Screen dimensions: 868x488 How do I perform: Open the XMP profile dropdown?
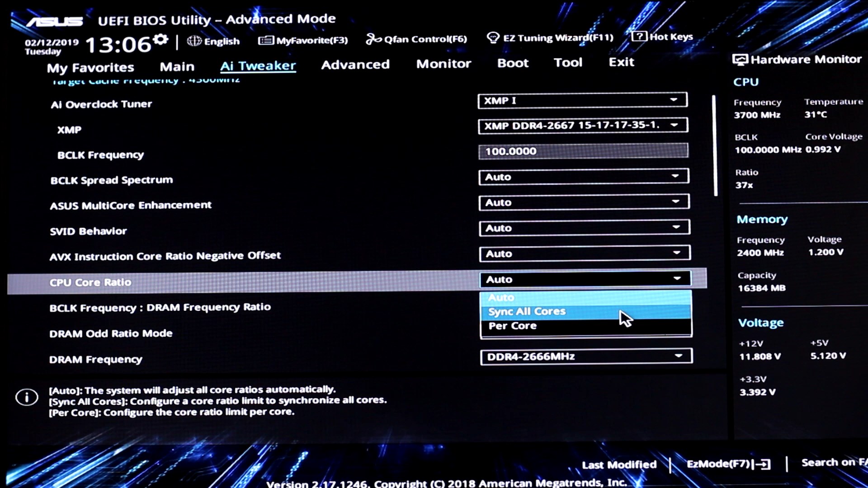pyautogui.click(x=583, y=125)
